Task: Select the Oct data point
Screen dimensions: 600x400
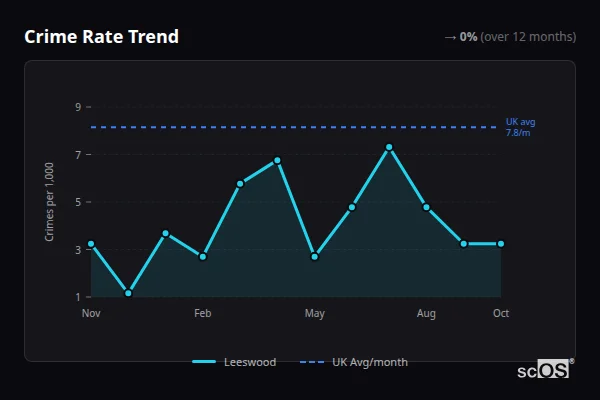Action: click(x=501, y=244)
